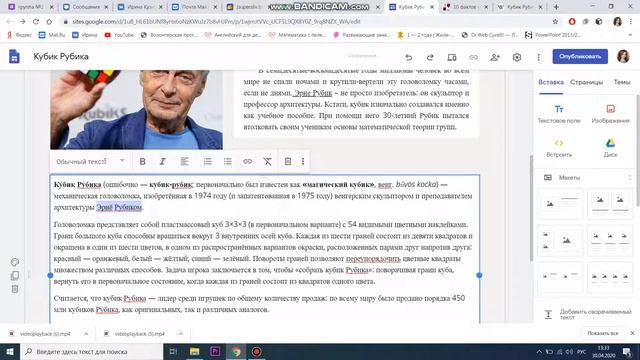Go to Google Sites home logo
This screenshot has height=360, width=640.
pyautogui.click(x=14, y=56)
